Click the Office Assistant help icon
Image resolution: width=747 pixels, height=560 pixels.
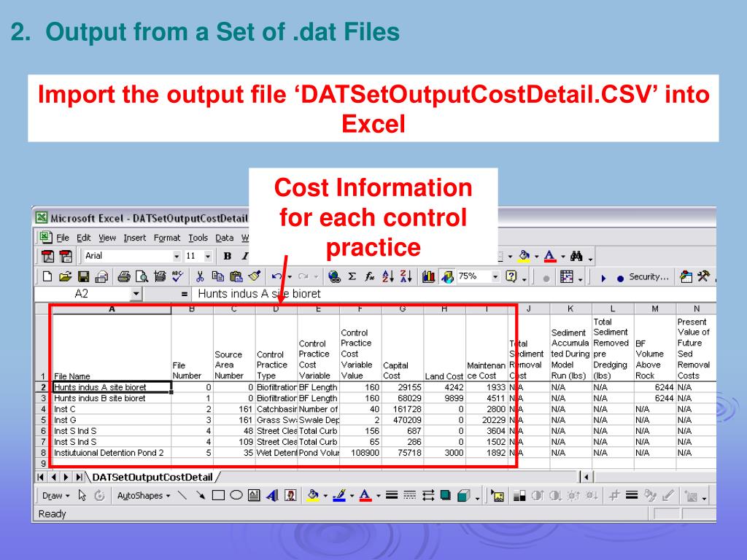coord(511,276)
